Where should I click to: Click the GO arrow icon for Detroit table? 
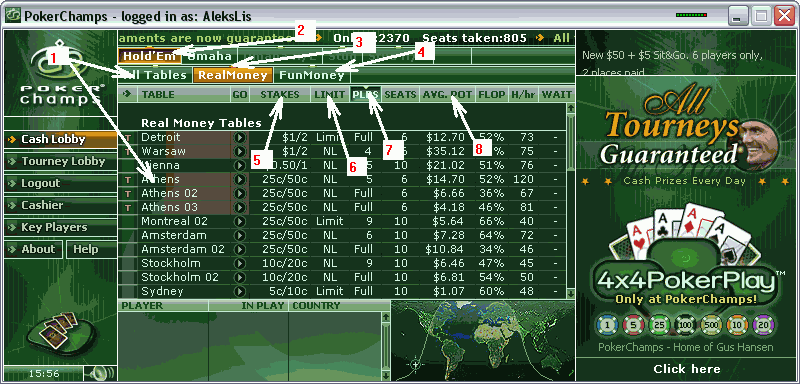[x=239, y=138]
